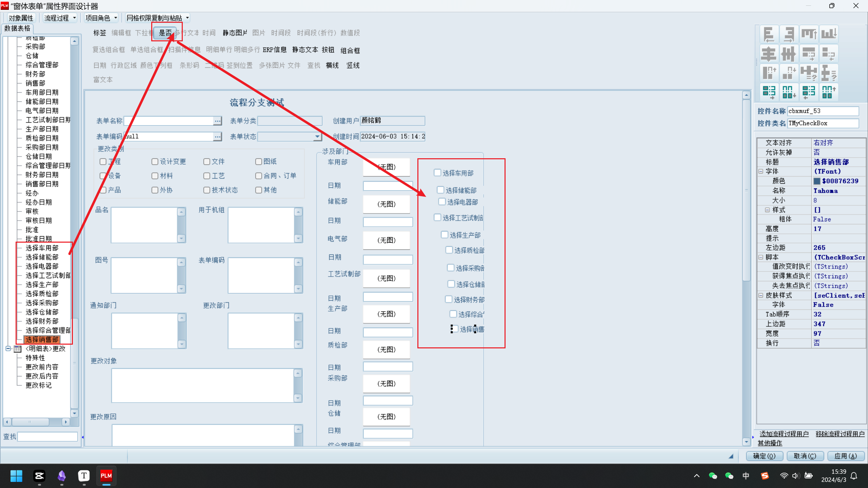Click the browse button beside 表单名称 field
Screen dimensions: 868x488
[x=217, y=121]
